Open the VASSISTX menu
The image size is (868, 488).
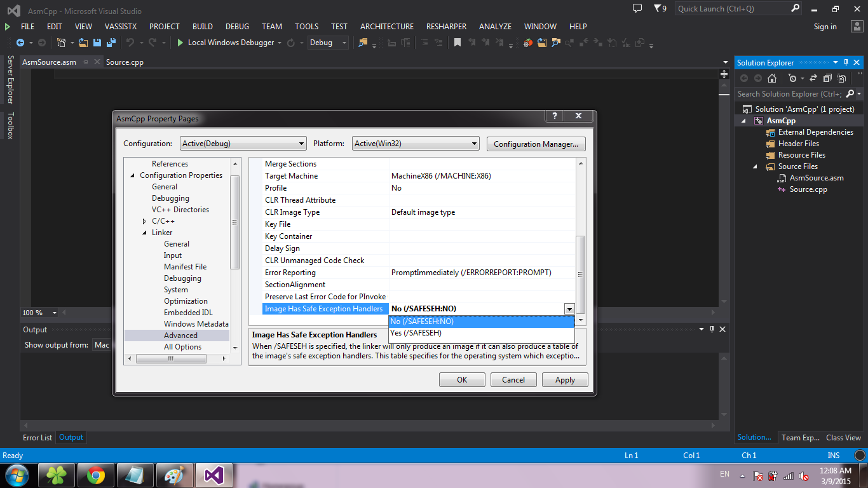coord(121,27)
